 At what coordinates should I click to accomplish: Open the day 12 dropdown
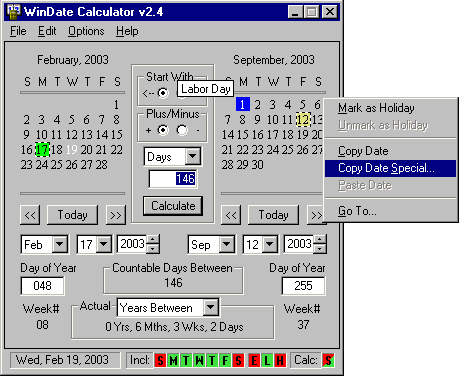(x=270, y=244)
